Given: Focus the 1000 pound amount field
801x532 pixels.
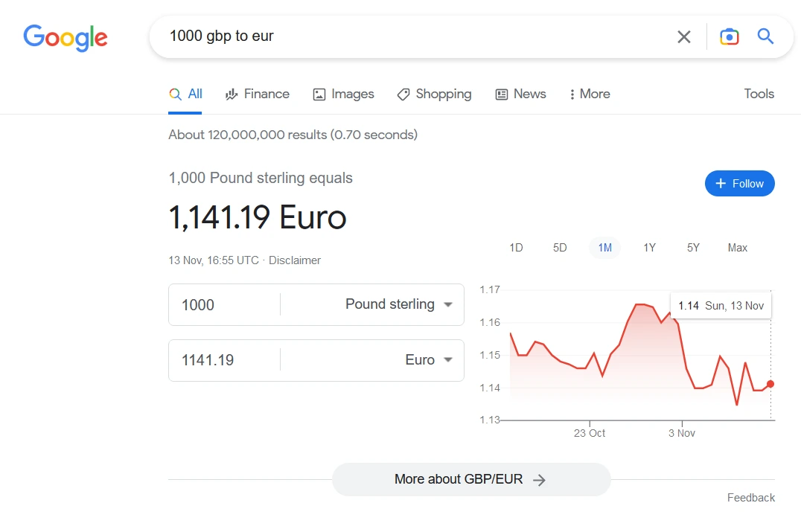Looking at the screenshot, I should click(225, 305).
